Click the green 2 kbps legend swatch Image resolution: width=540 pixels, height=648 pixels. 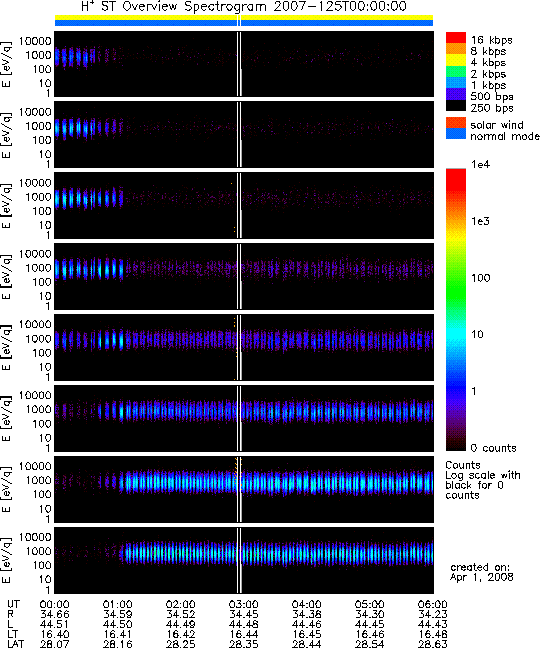tap(456, 71)
